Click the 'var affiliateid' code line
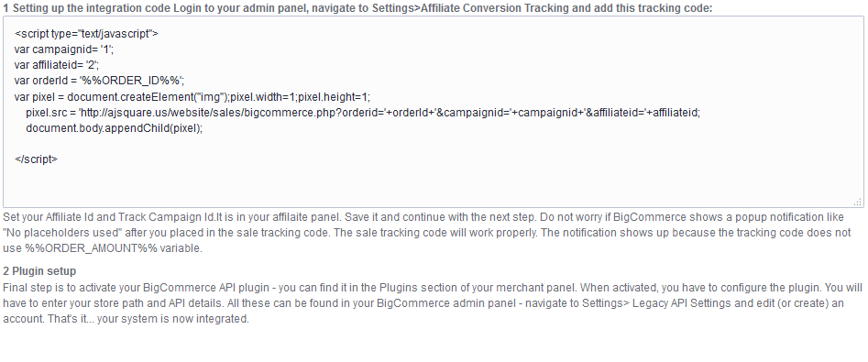Image resolution: width=868 pixels, height=362 pixels. click(x=57, y=65)
